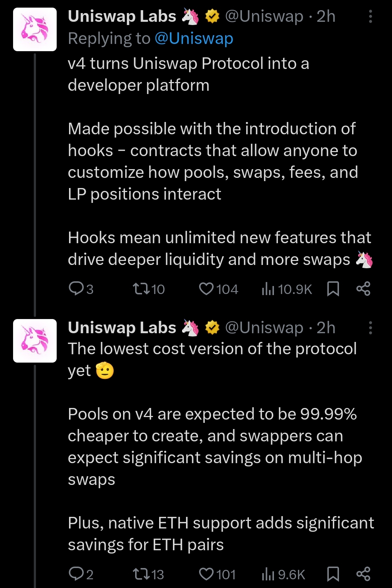Bookmark the developer platform tweet
This screenshot has height=588, width=392.
[333, 289]
